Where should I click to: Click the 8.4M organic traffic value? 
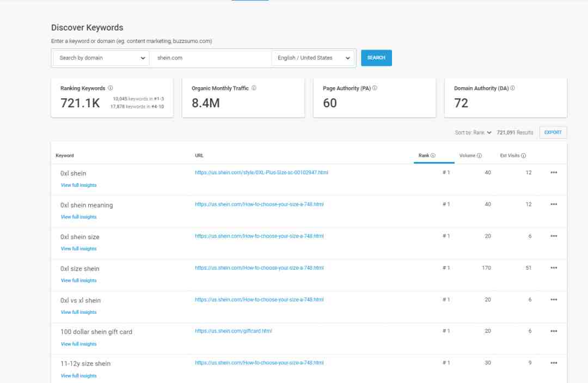pos(205,103)
